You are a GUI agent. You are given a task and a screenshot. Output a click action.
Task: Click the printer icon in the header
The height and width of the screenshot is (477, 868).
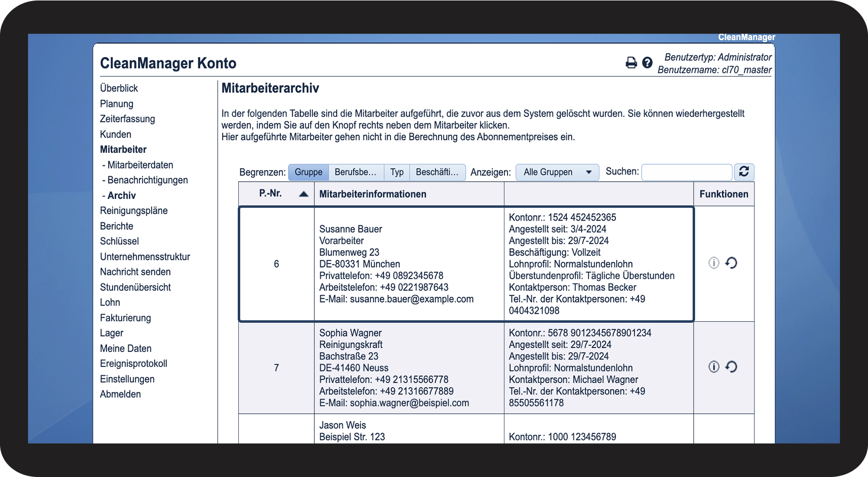tap(631, 63)
